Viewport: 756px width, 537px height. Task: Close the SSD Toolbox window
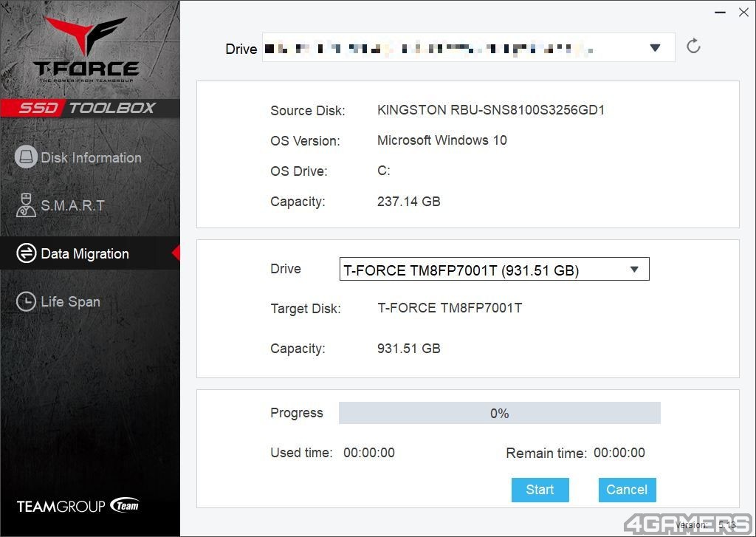743,12
